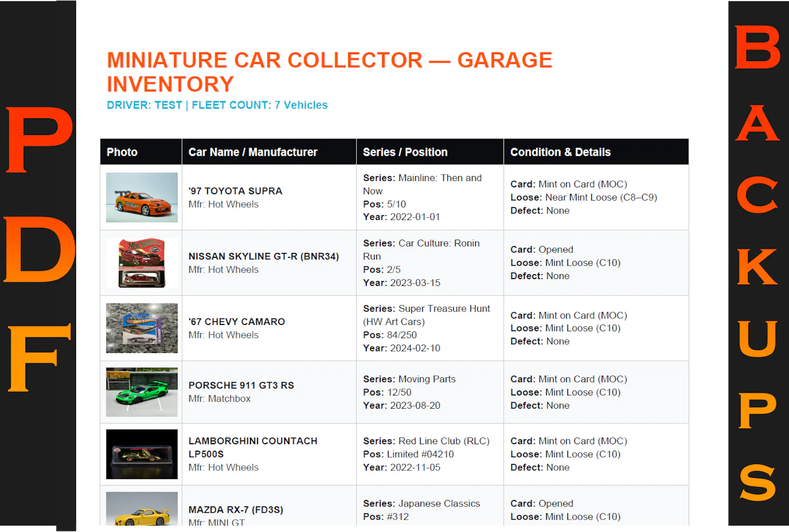Screen dimensions: 789x532
Task: Click 'Mfr: Hot Wheels' under Toyota Supra
Action: pos(223,204)
